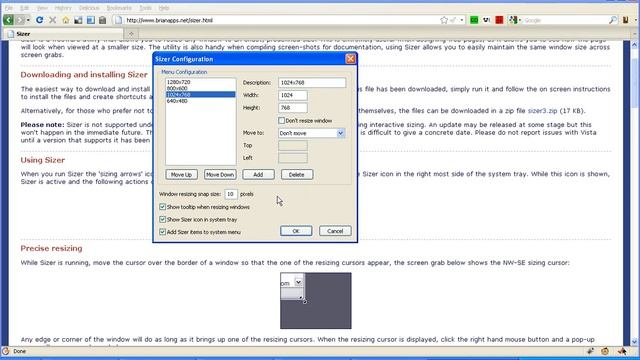640x360 pixels.
Task: Click the URL address field
Action: click(282, 20)
